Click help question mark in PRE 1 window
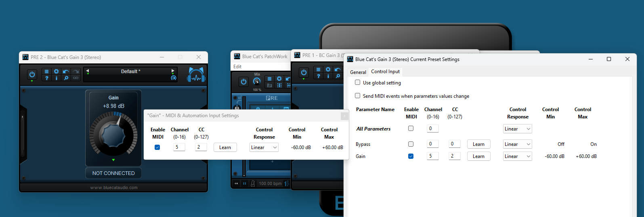The width and height of the screenshot is (644, 217). tap(318, 76)
